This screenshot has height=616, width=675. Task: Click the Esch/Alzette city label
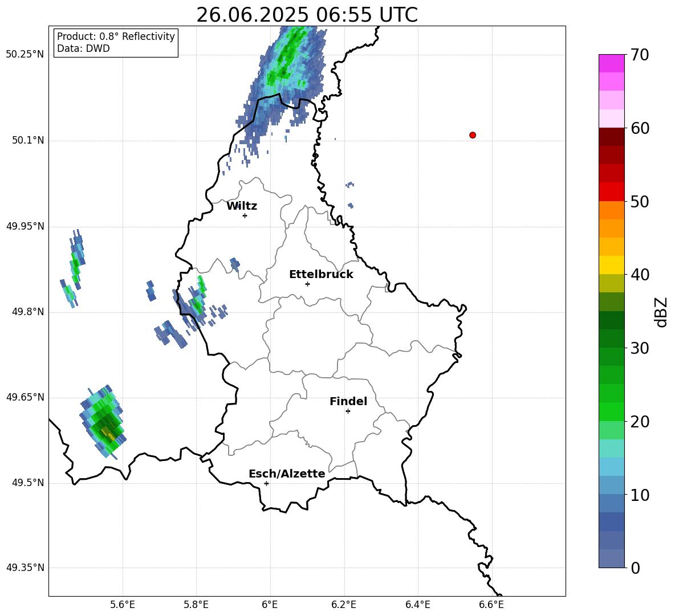coord(287,474)
